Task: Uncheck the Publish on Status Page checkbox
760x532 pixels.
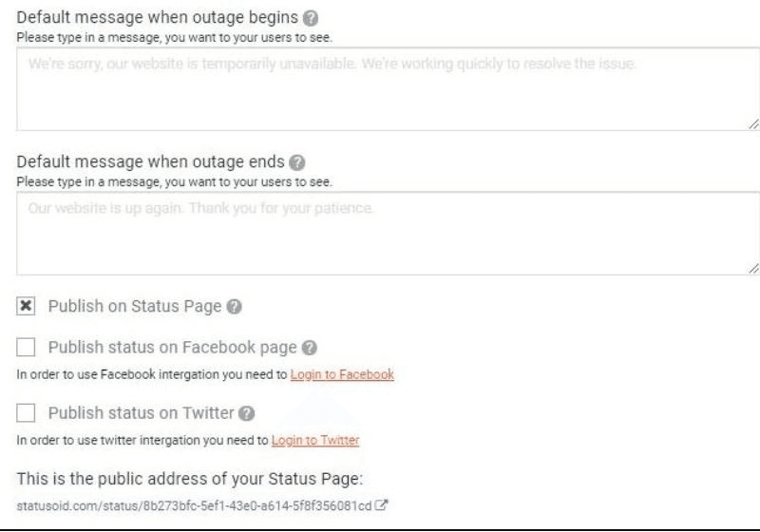Action: pyautogui.click(x=26, y=306)
